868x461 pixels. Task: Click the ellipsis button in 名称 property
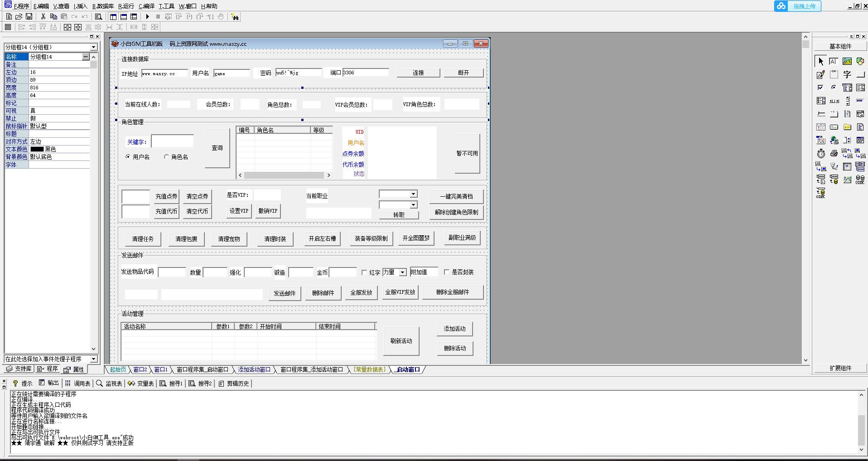[86, 57]
